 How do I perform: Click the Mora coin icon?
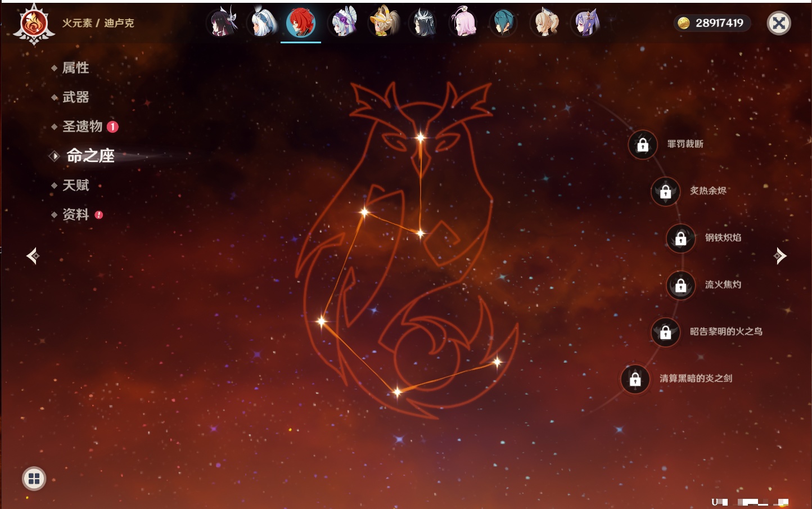[x=684, y=23]
